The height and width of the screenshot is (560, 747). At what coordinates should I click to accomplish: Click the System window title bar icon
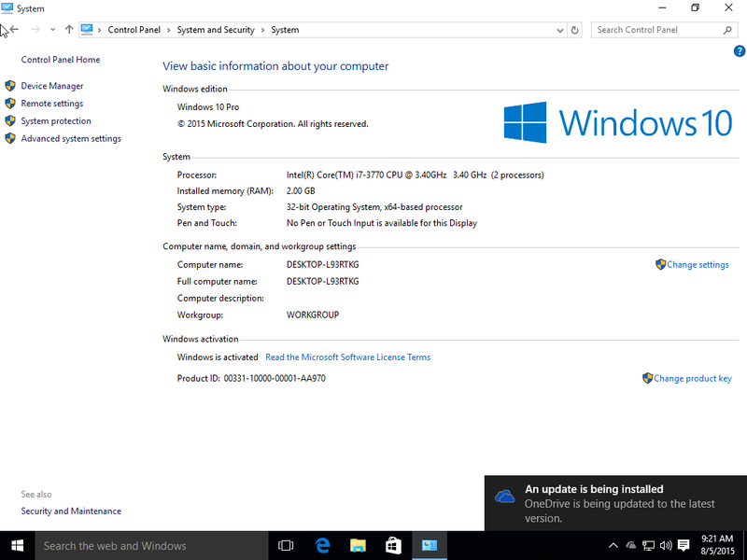coord(7,8)
